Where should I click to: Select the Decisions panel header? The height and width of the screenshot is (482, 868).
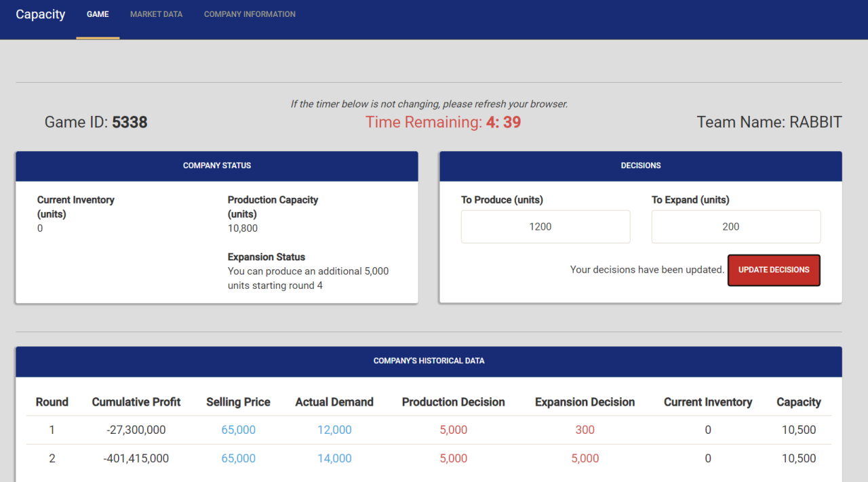(641, 166)
